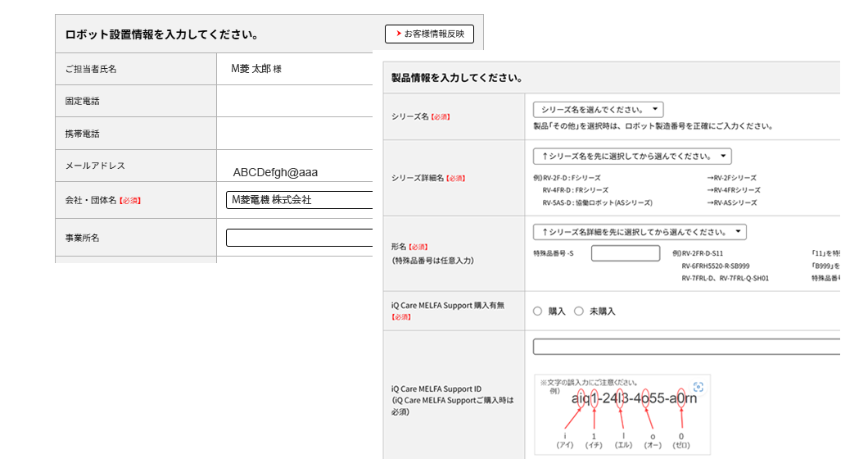Image resolution: width=868 pixels, height=459 pixels.
Task: Click the iQ Care MELFA Support 購入有無 label
Action: click(448, 305)
